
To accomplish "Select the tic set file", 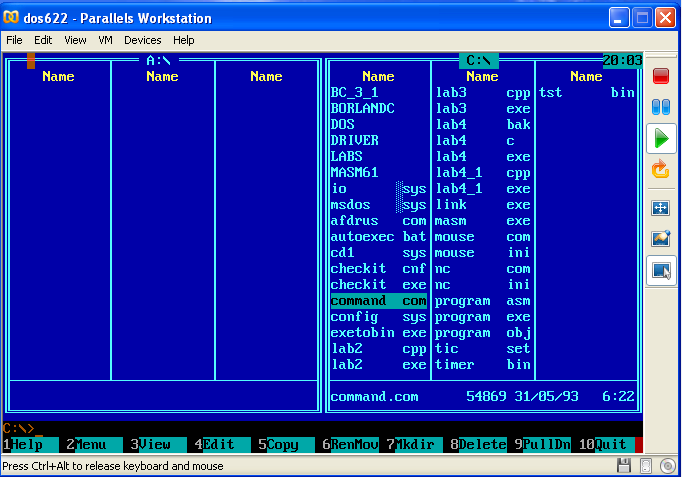I will [x=483, y=349].
